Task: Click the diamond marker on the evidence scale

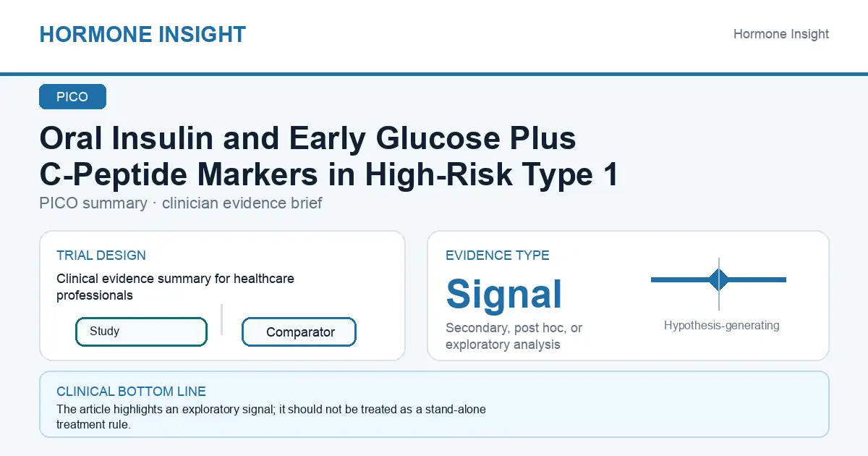Action: point(718,279)
